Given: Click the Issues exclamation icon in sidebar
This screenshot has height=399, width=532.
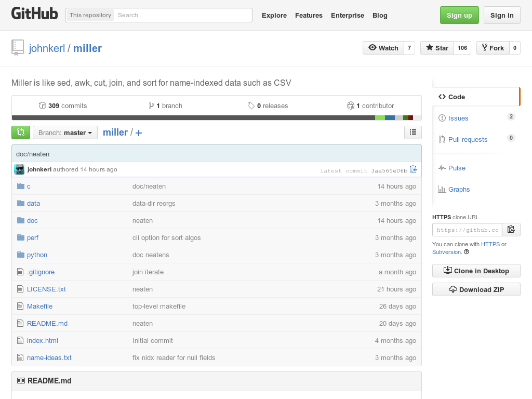Looking at the screenshot, I should (x=442, y=118).
